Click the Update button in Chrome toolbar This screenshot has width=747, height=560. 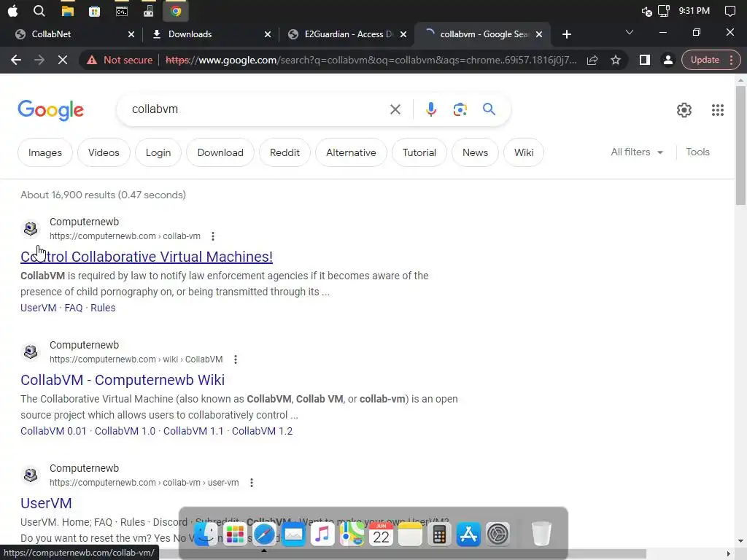pos(711,60)
